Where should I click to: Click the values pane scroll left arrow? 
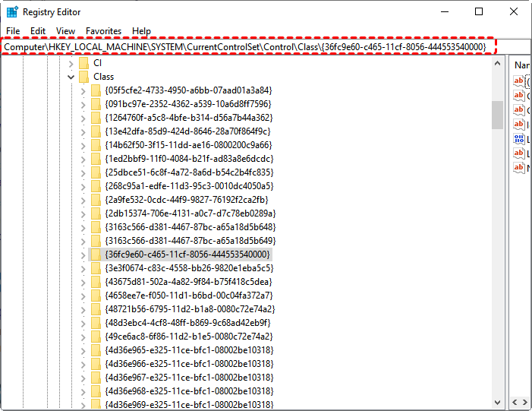tap(515, 403)
